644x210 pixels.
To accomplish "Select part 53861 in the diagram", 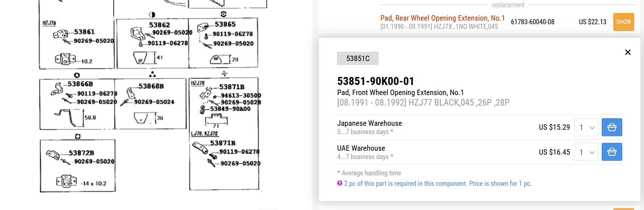I will [84, 32].
